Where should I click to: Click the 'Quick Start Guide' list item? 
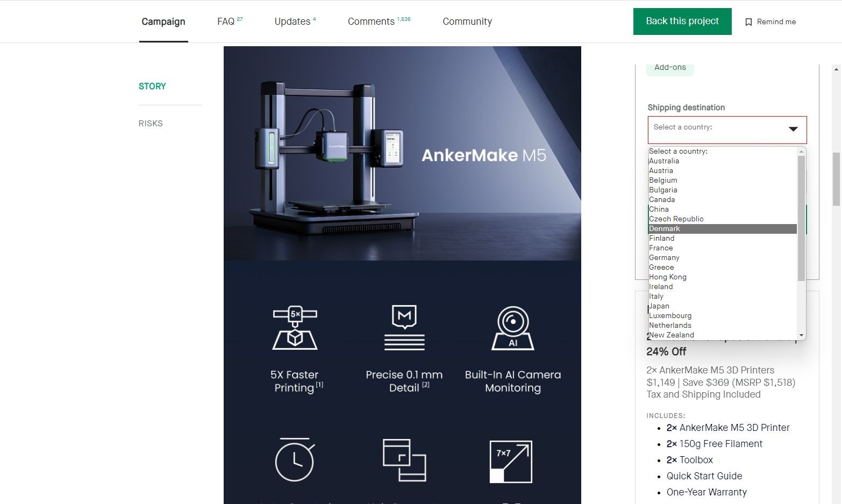704,476
